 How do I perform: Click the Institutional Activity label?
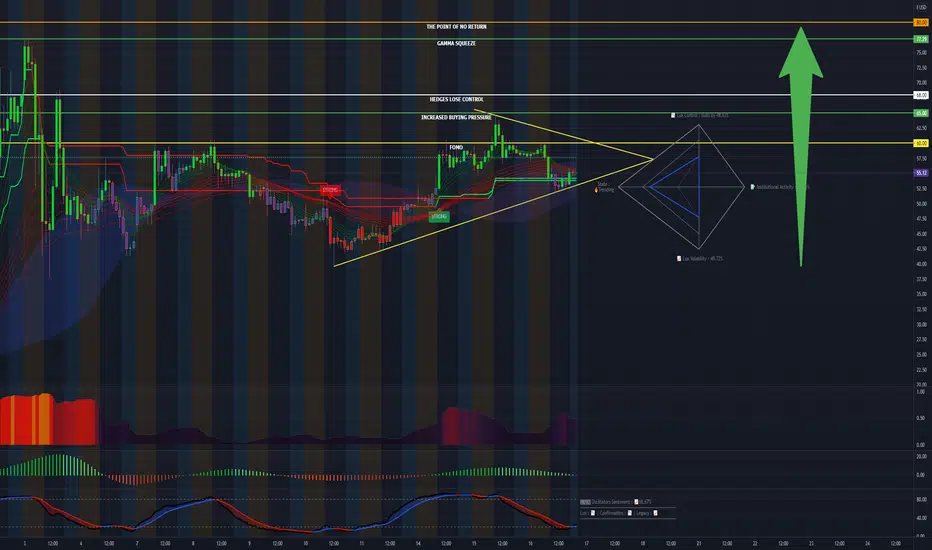(780, 187)
